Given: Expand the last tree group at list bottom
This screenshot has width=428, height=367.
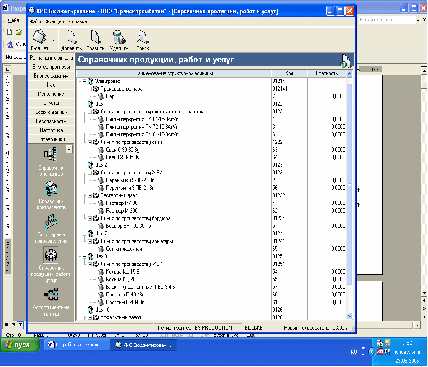Looking at the screenshot, I should pos(90,318).
